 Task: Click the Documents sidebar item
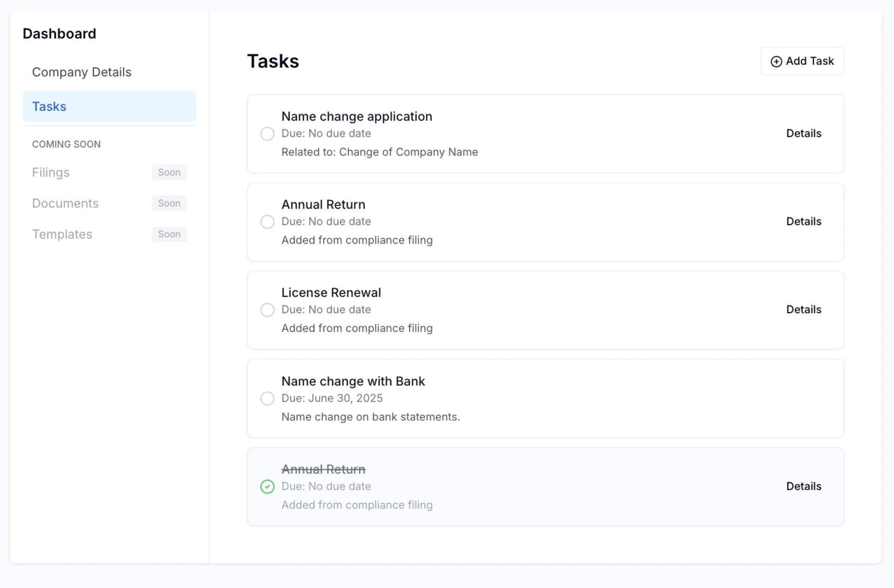point(65,203)
